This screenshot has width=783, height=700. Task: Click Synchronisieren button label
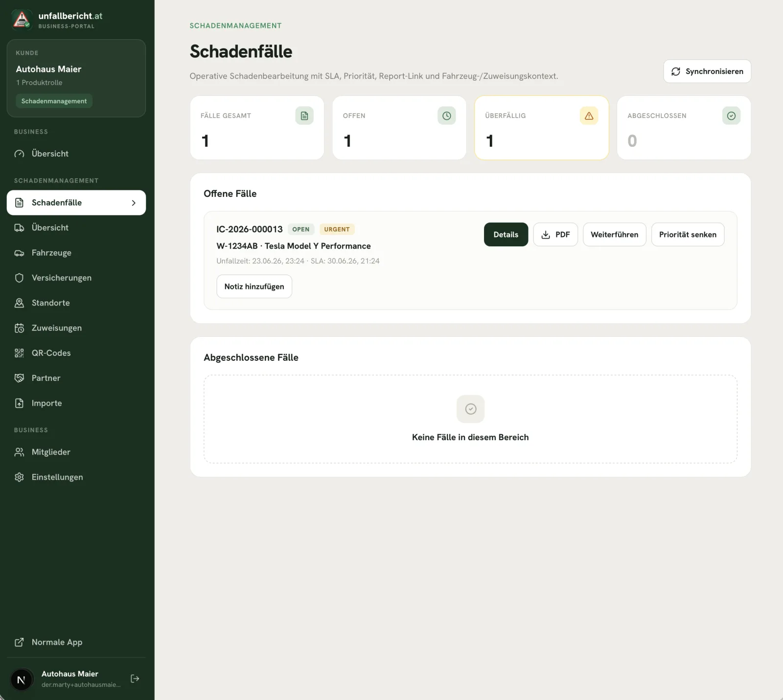[714, 71]
